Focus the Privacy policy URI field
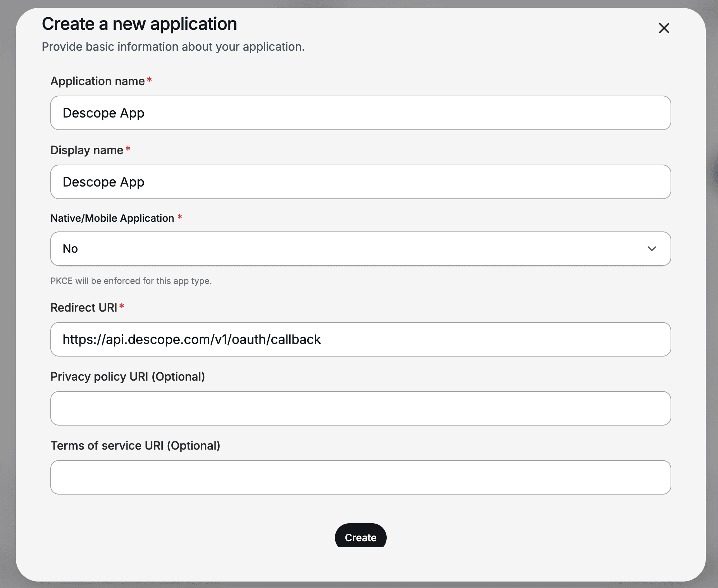This screenshot has height=588, width=718. click(x=360, y=408)
